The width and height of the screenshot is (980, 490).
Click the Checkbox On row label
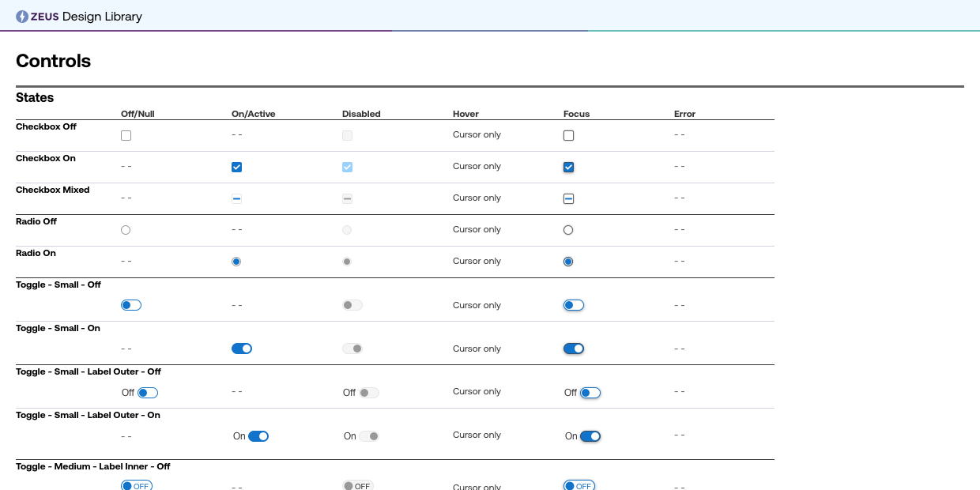46,158
